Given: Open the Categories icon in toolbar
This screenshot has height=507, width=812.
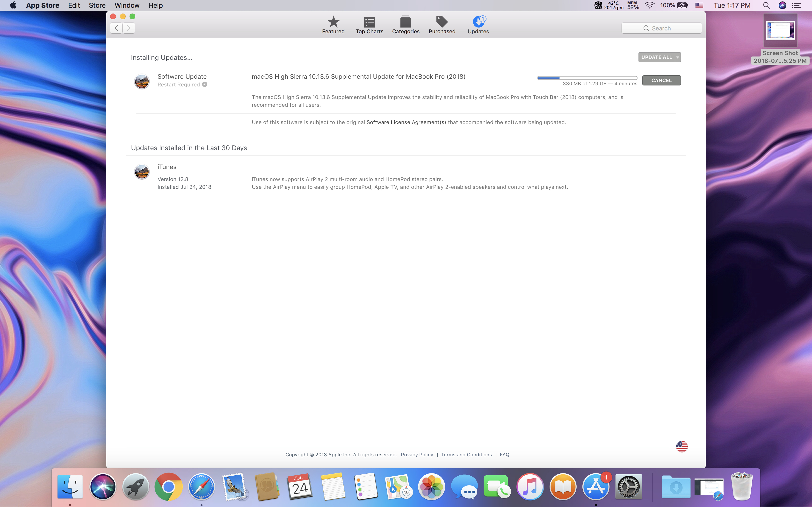Looking at the screenshot, I should click(406, 22).
